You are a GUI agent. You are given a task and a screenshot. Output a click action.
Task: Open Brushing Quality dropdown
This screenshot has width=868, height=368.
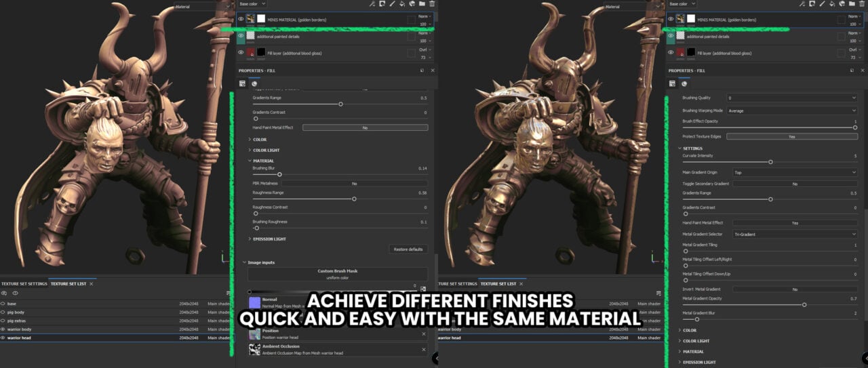[x=792, y=98]
